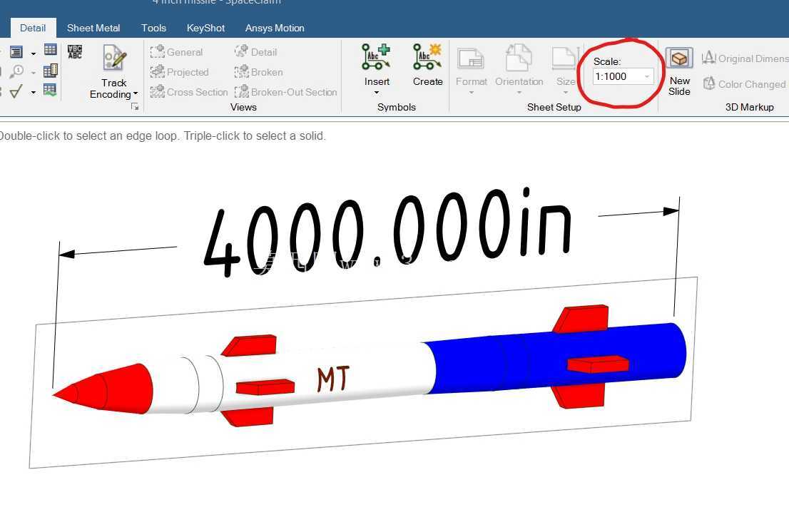Switch to the Ansys Motion ribbon tab
This screenshot has height=532, width=789.
275,28
